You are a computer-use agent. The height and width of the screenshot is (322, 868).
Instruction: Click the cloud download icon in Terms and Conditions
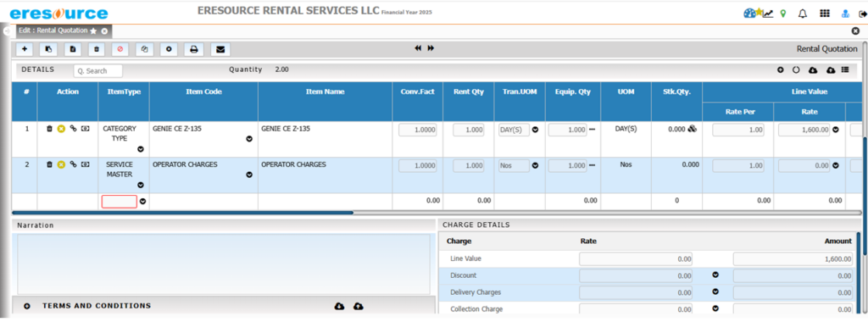(x=340, y=306)
